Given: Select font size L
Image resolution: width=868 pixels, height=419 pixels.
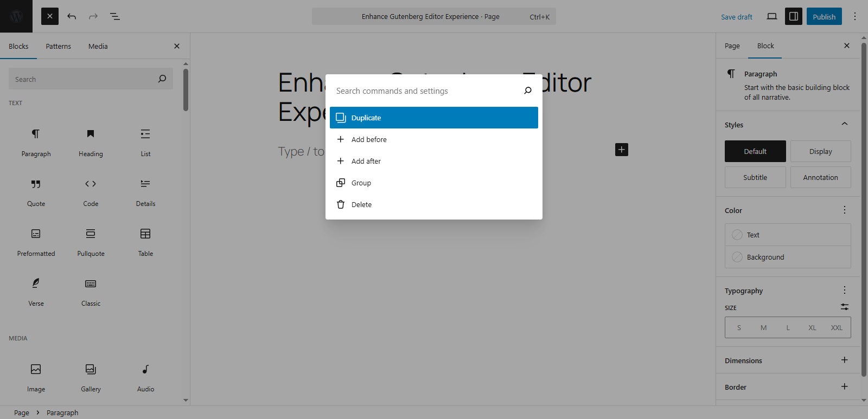Looking at the screenshot, I should pyautogui.click(x=788, y=327).
